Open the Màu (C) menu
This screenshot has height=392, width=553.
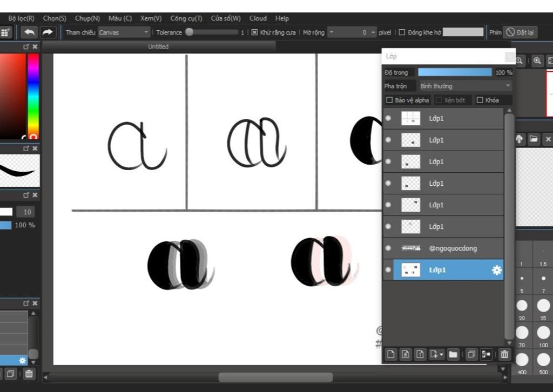click(120, 18)
